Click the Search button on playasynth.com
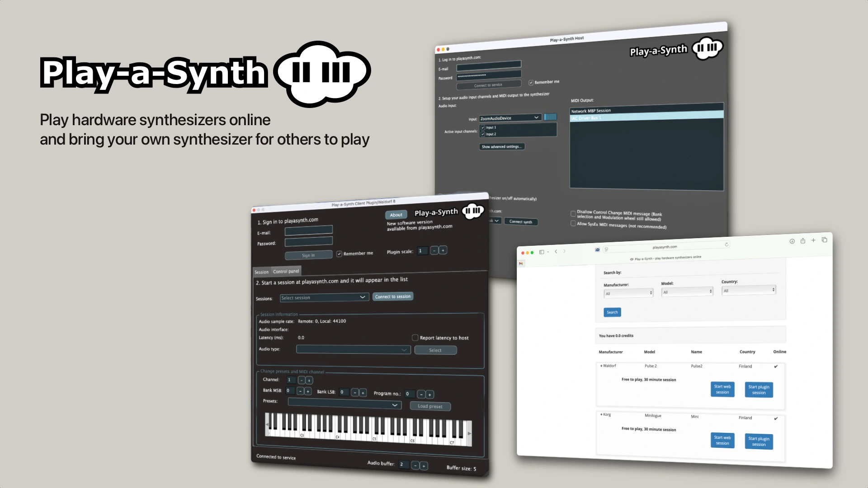The width and height of the screenshot is (868, 488). click(612, 312)
